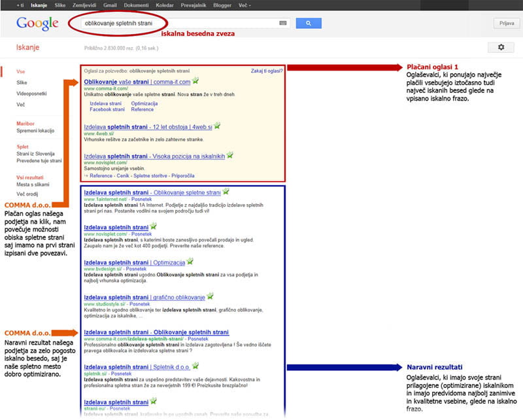The image size is (523, 420).
Task: Open Blogger in the top bar
Action: pos(222,5)
